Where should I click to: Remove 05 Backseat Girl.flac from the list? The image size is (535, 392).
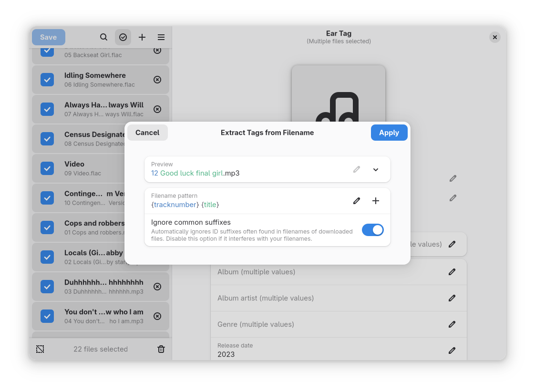(157, 51)
